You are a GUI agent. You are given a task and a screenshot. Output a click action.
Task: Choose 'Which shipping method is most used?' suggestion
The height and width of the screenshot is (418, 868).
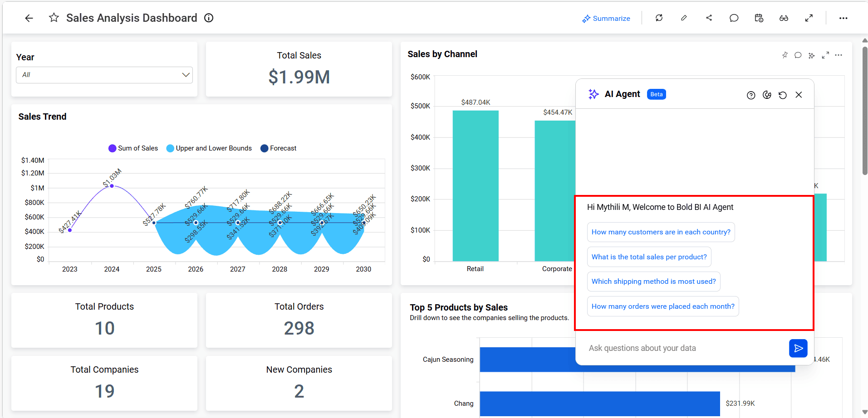point(653,282)
